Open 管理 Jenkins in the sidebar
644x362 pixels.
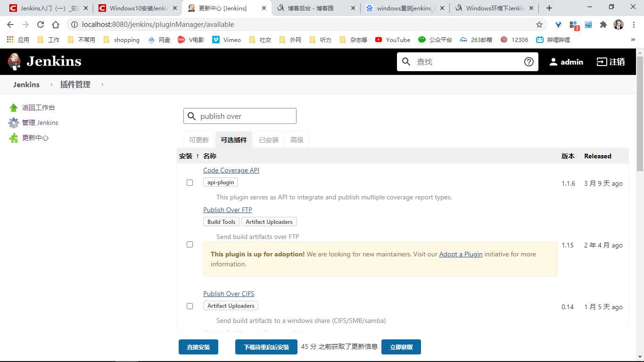pos(40,123)
